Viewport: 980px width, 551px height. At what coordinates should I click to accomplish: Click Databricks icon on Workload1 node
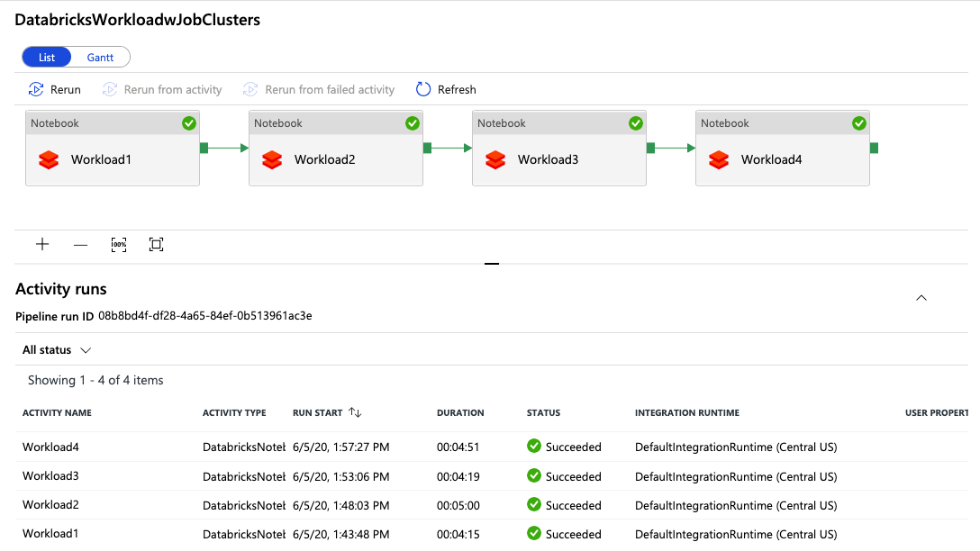(50, 160)
